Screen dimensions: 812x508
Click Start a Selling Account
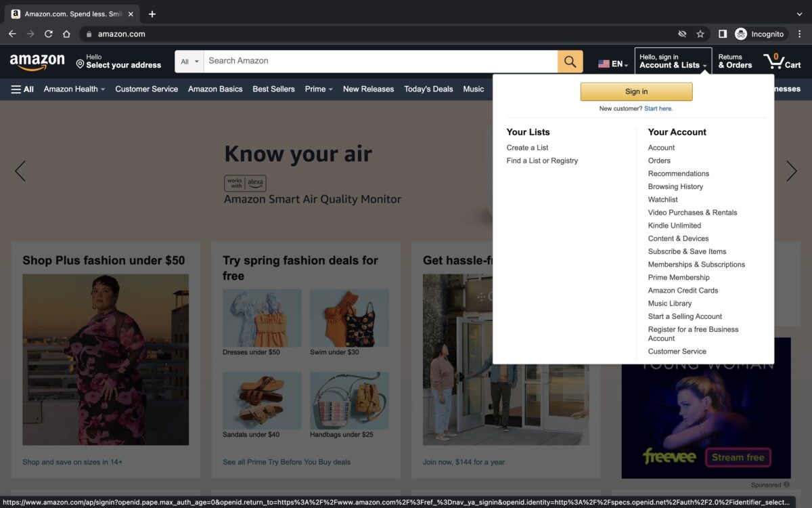[685, 316]
